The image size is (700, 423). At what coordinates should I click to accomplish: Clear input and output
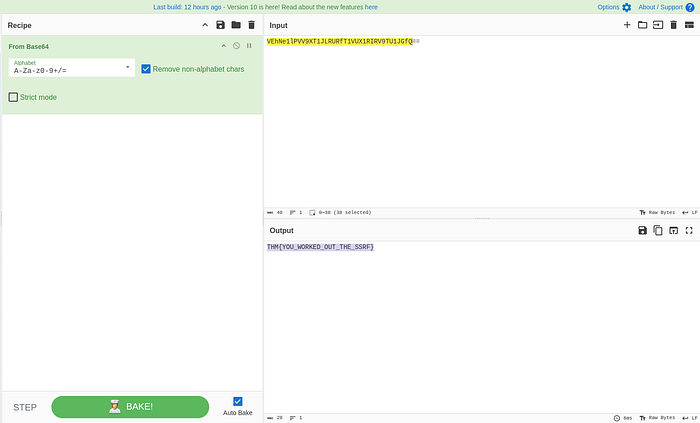coord(674,25)
